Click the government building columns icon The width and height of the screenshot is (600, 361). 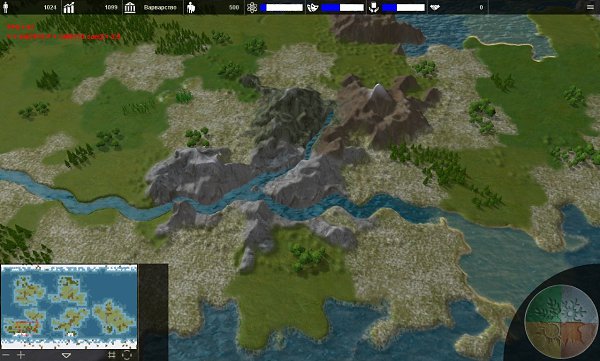[x=130, y=7]
